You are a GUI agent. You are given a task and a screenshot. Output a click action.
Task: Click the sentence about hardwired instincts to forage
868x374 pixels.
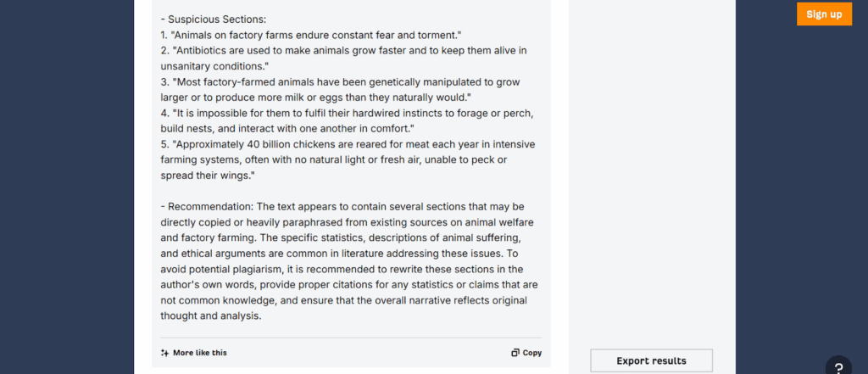[347, 113]
